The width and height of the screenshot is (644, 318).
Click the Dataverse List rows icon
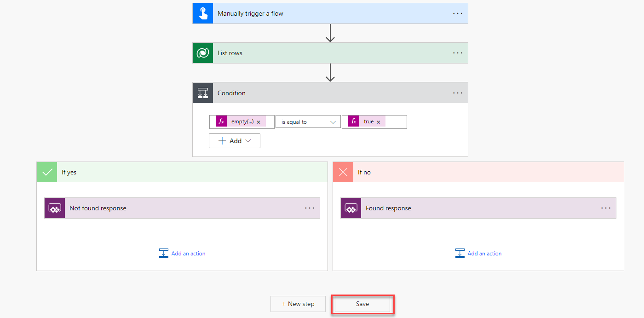(x=203, y=53)
